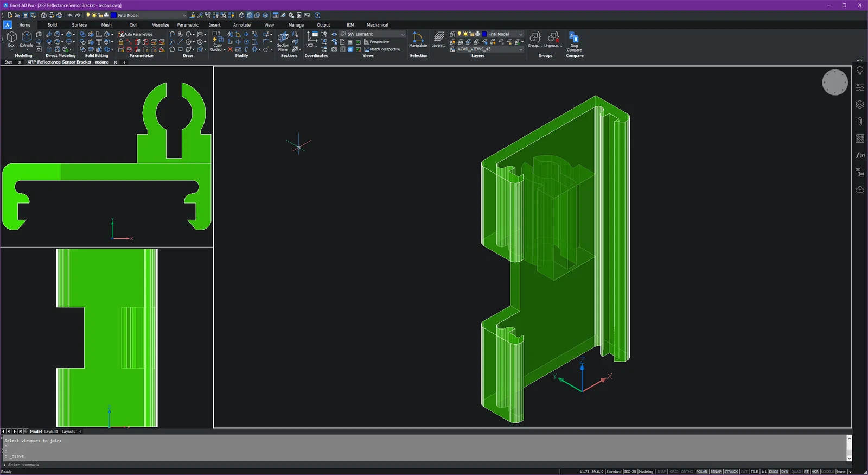
Task: Open the ACAD_VIEWS_45 layer state dropdown
Action: (521, 49)
